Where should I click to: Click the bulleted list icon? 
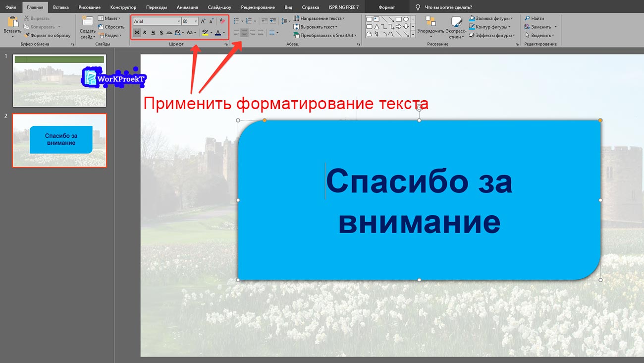point(236,21)
